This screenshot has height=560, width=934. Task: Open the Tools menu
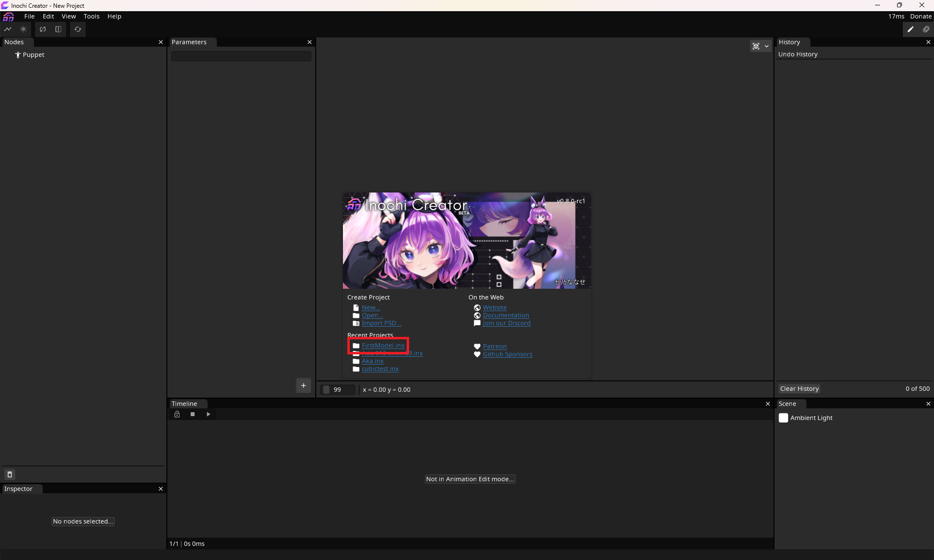[x=91, y=17]
